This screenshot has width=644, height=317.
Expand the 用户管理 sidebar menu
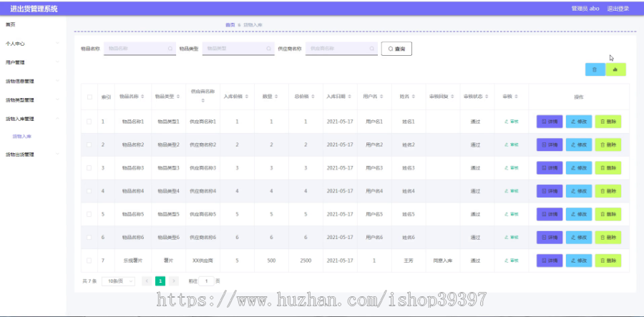click(x=33, y=62)
